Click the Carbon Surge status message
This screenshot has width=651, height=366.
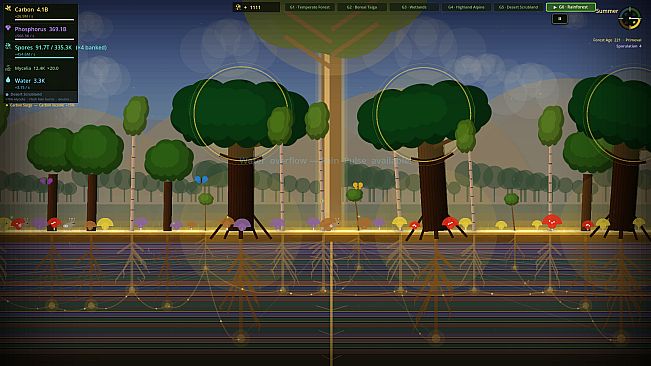[x=42, y=105]
